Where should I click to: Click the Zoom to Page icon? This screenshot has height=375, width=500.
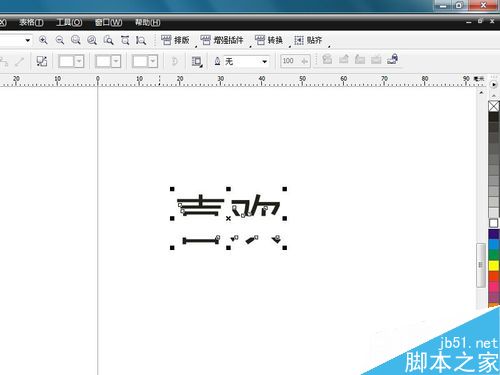pos(108,40)
